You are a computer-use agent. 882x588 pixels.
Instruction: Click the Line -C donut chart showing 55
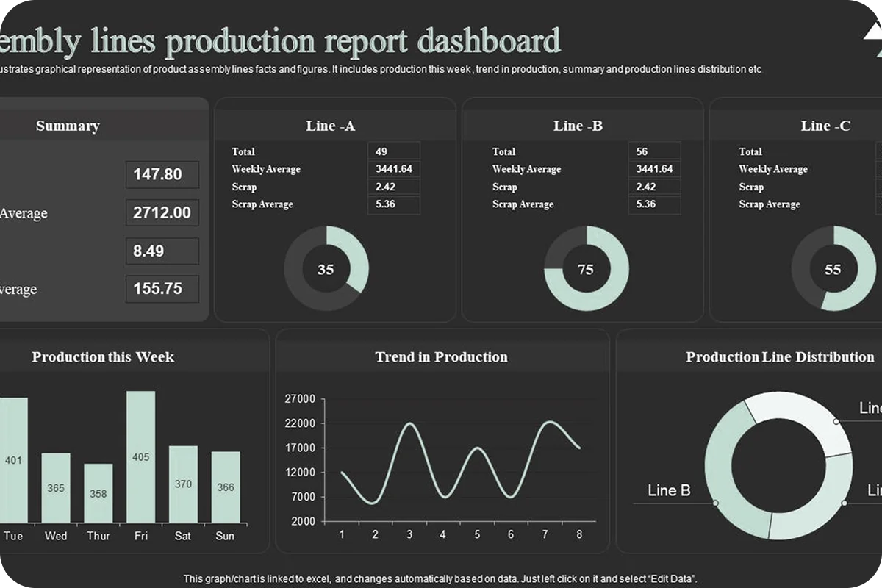point(833,269)
